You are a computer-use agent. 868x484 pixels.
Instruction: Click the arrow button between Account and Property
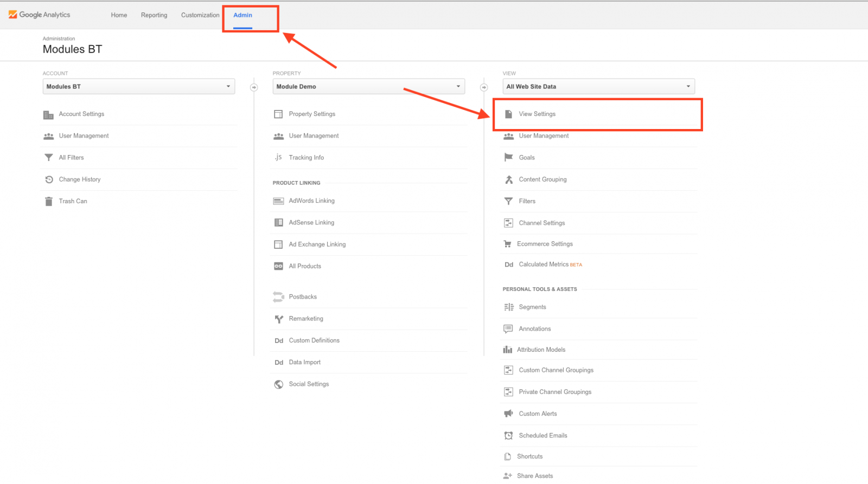pos(254,87)
